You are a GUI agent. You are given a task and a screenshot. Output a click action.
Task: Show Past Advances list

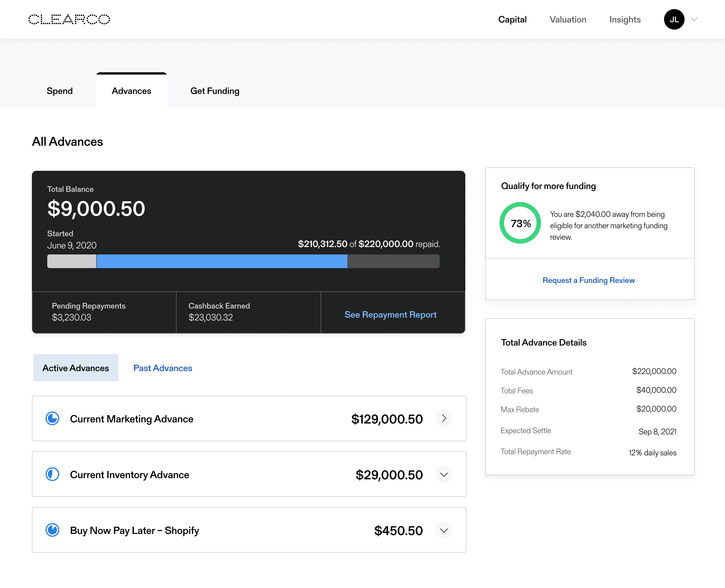[163, 368]
